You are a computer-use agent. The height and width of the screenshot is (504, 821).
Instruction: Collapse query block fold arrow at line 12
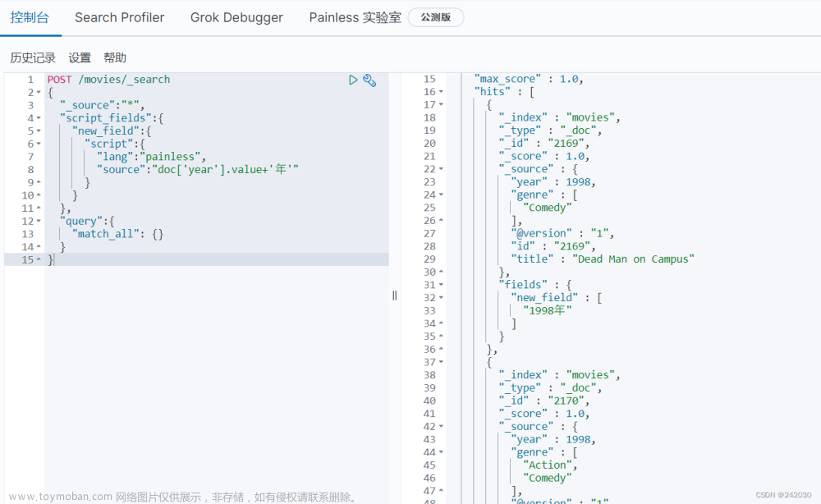point(39,222)
